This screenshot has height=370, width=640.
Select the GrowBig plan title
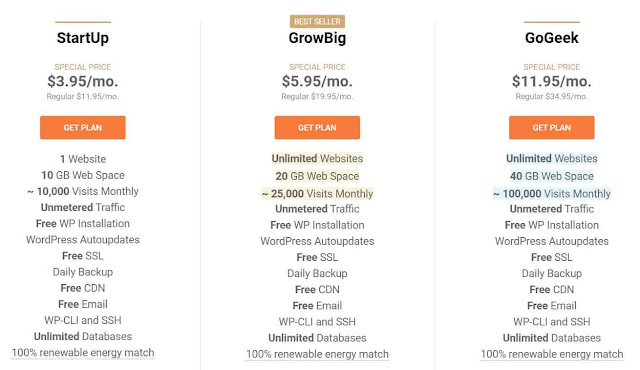(317, 38)
